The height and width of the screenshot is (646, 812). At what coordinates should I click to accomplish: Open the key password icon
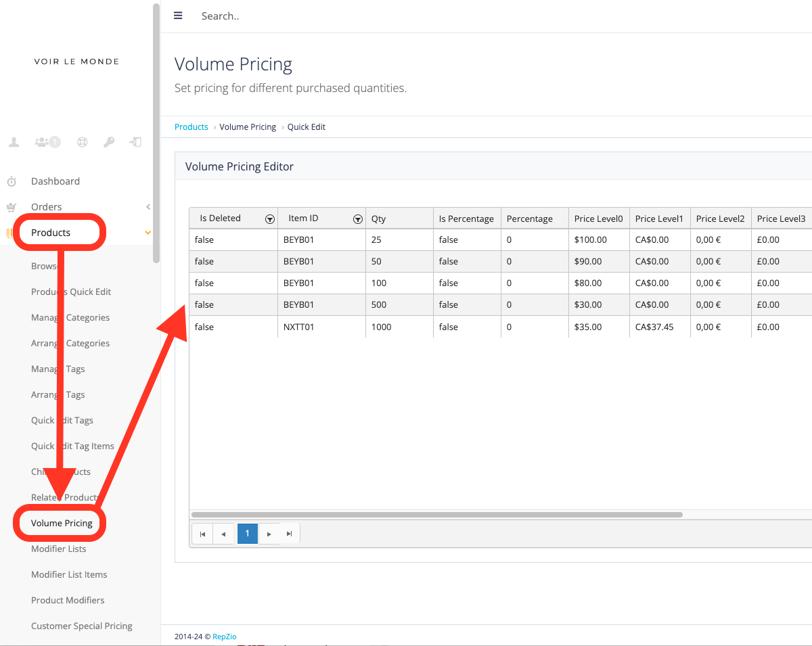[109, 142]
